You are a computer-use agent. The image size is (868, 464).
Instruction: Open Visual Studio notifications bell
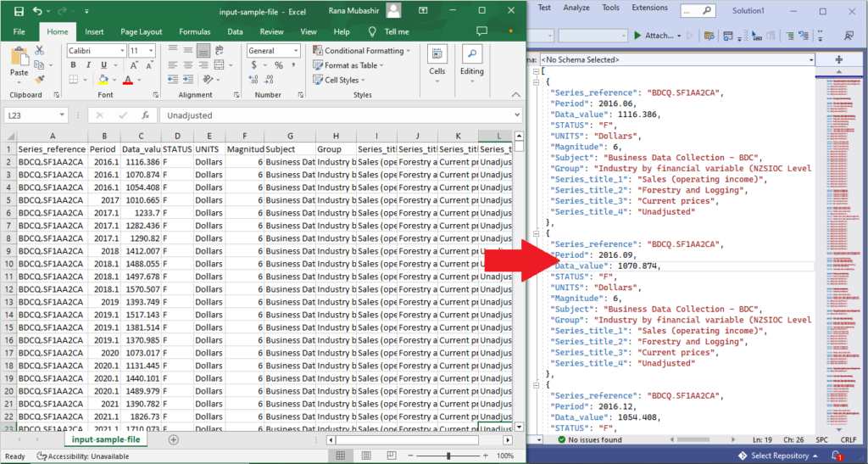pyautogui.click(x=837, y=456)
